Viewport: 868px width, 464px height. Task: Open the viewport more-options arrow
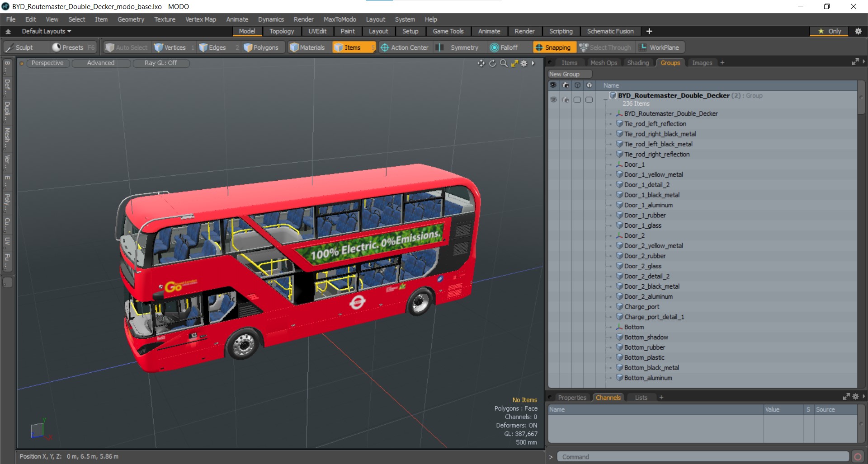[533, 63]
